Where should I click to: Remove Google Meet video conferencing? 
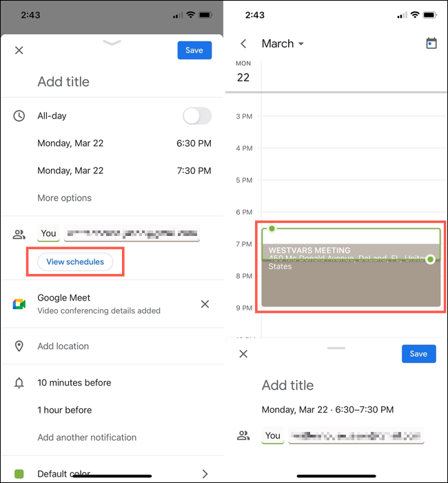pos(205,304)
